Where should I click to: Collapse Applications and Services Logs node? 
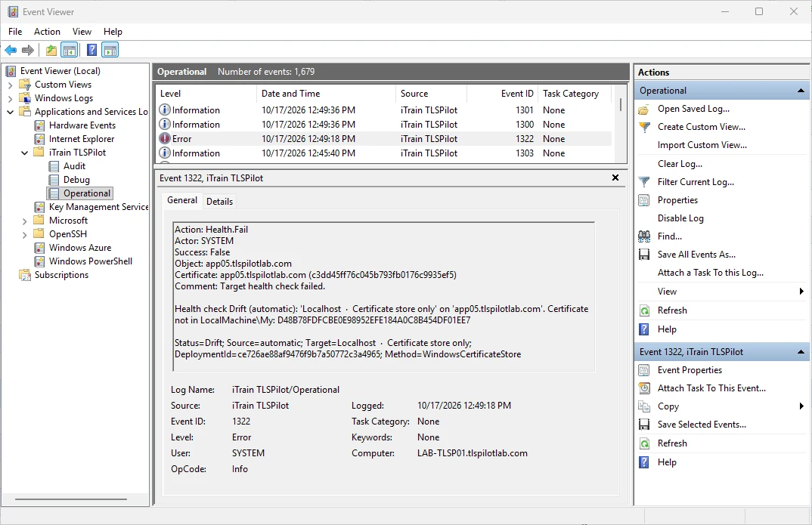pos(11,112)
